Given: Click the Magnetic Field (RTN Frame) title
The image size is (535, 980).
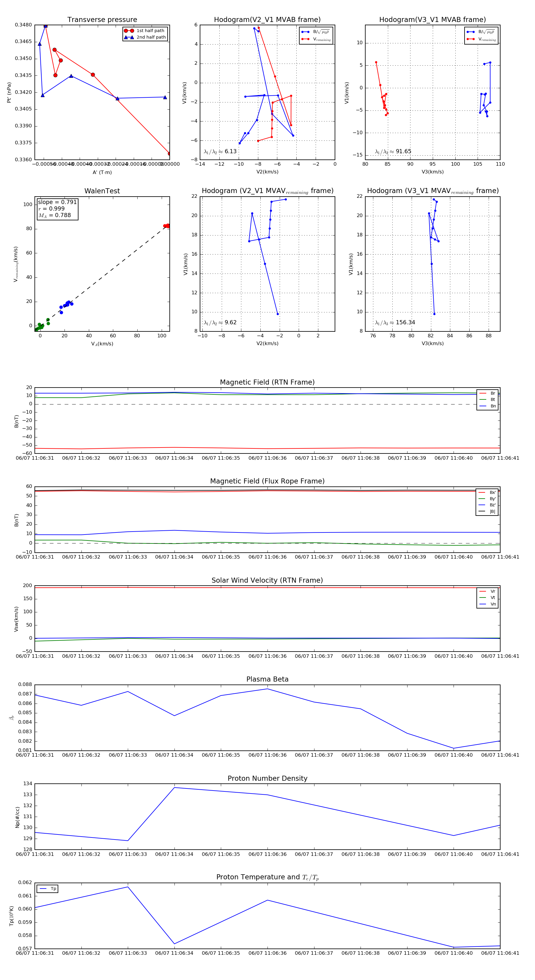Looking at the screenshot, I should tap(267, 382).
